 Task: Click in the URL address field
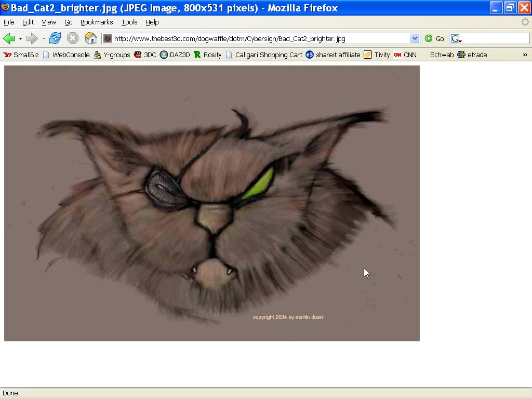coord(260,38)
